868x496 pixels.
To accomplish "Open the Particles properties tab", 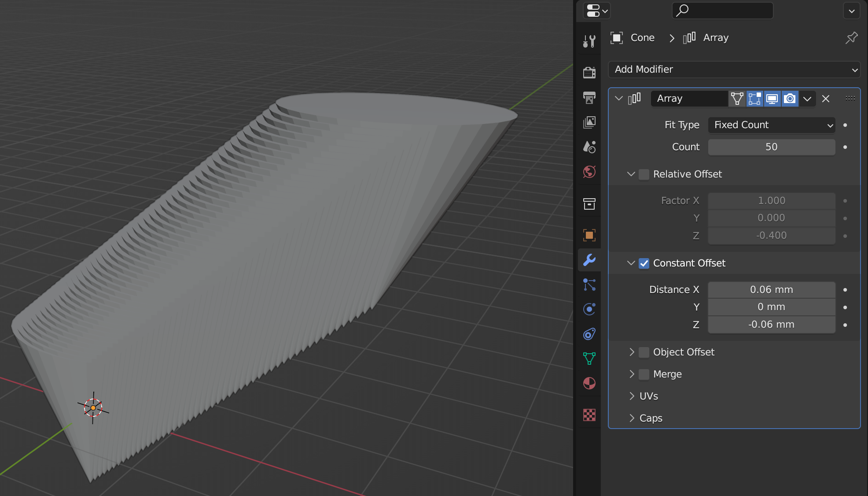I will (x=589, y=285).
